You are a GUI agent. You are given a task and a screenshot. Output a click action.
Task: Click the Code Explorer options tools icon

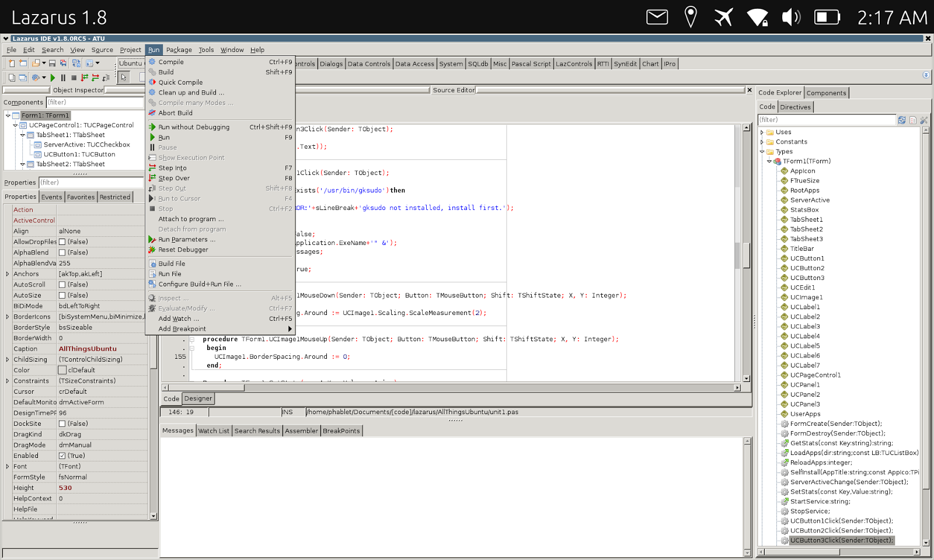[x=923, y=120]
